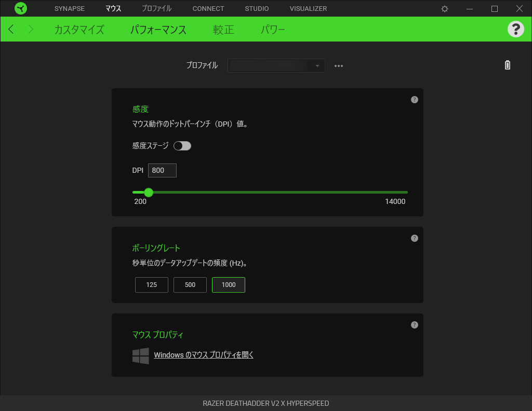Open the settings gear icon
The height and width of the screenshot is (411, 532).
tap(445, 9)
